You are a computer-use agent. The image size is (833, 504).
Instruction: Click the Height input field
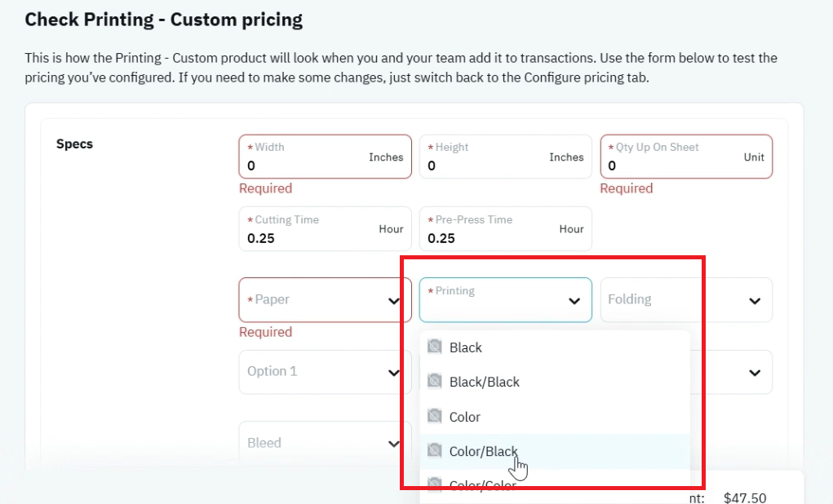[505, 157]
